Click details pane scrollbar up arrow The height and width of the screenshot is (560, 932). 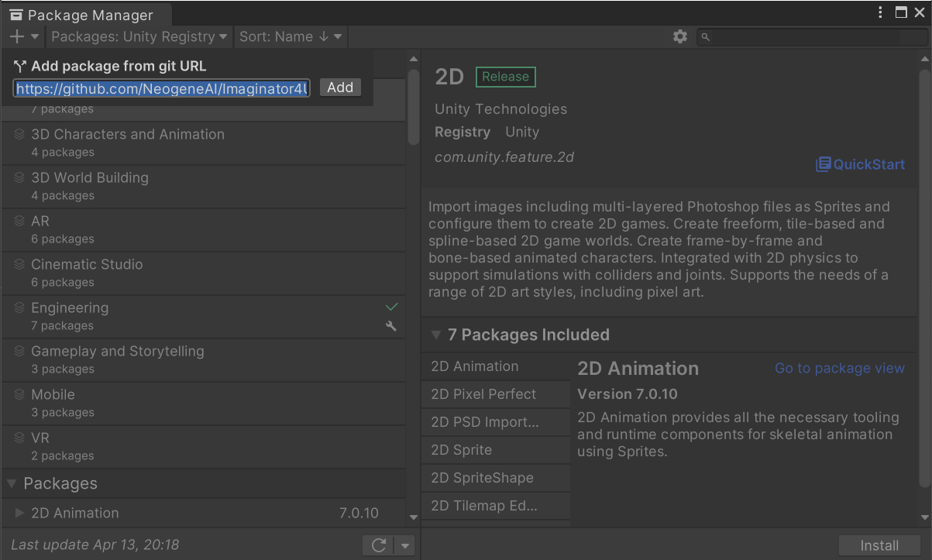pos(925,59)
